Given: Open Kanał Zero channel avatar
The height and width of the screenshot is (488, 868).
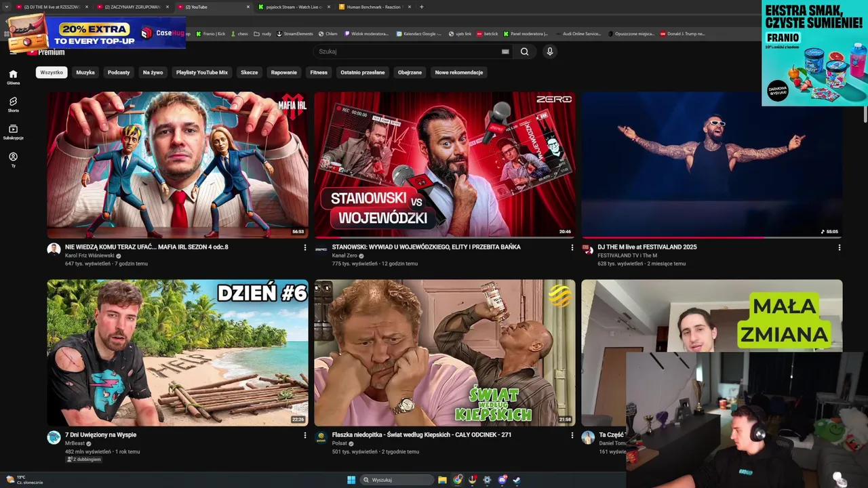Looking at the screenshot, I should 321,249.
